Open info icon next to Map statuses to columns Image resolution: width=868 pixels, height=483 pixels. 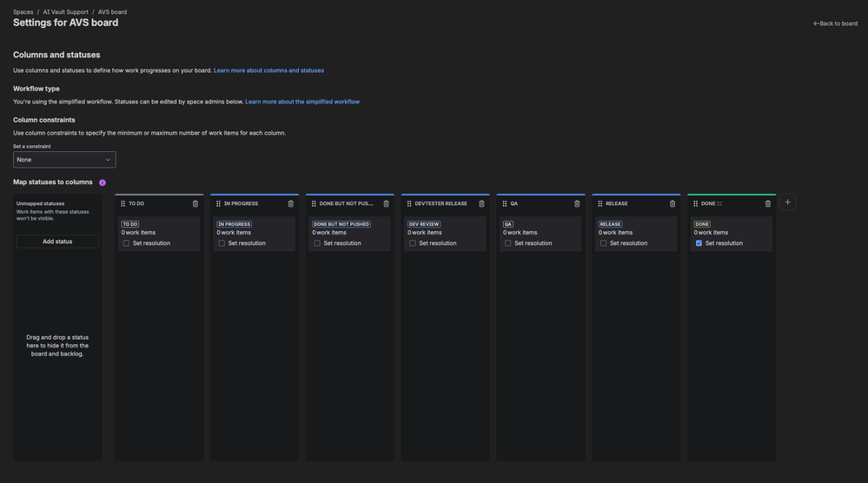103,182
